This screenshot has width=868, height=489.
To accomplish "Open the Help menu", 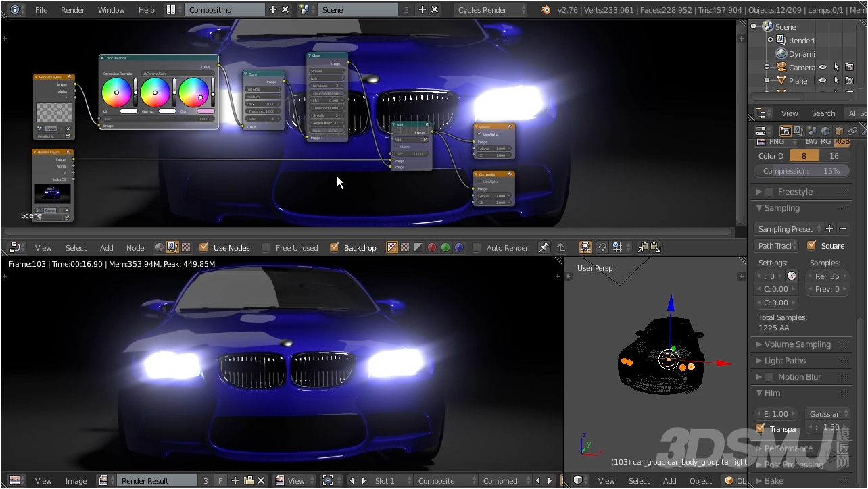I will (x=147, y=10).
